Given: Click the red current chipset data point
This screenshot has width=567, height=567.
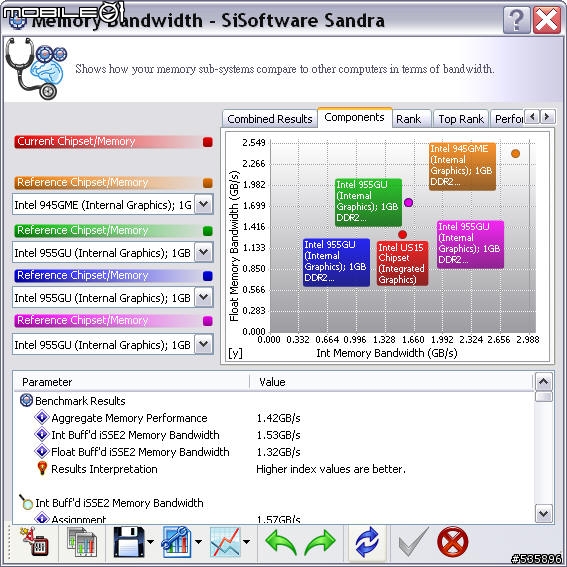Looking at the screenshot, I should tap(402, 234).
